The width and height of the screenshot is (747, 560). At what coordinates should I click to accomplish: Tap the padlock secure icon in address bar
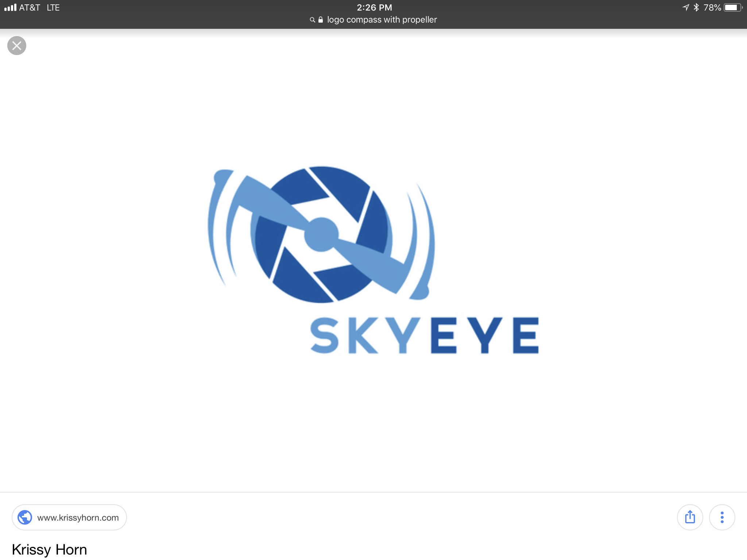point(321,20)
